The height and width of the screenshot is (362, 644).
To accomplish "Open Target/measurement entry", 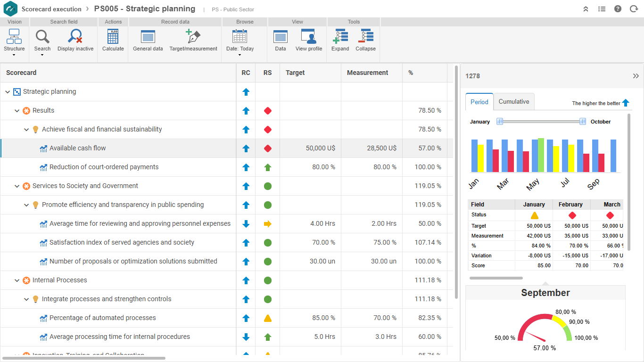I will click(x=193, y=41).
